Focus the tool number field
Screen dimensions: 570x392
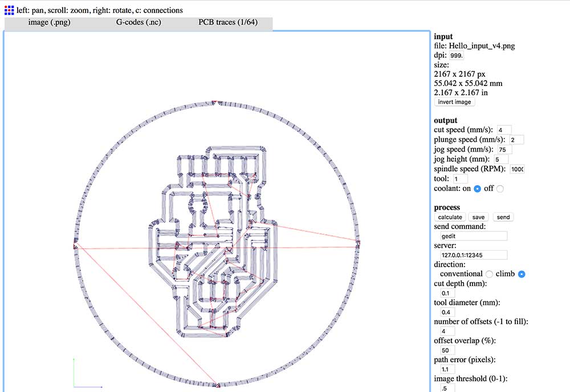point(460,179)
